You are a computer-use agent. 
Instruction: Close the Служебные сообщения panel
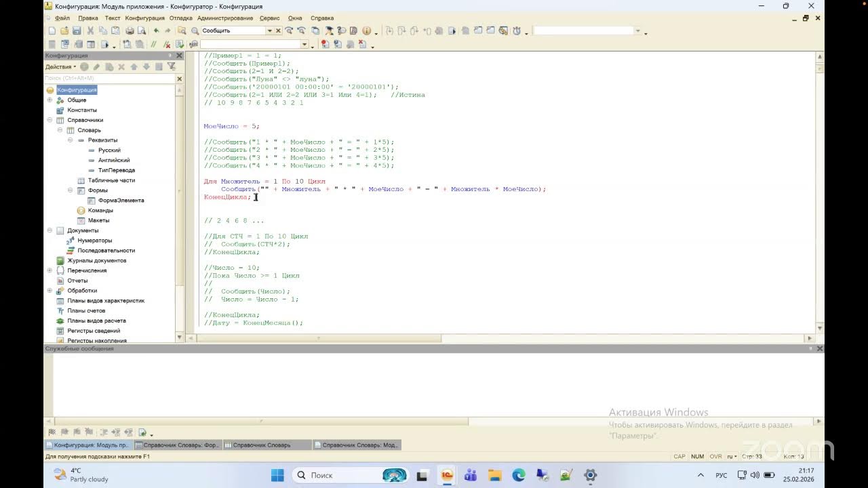coord(820,348)
